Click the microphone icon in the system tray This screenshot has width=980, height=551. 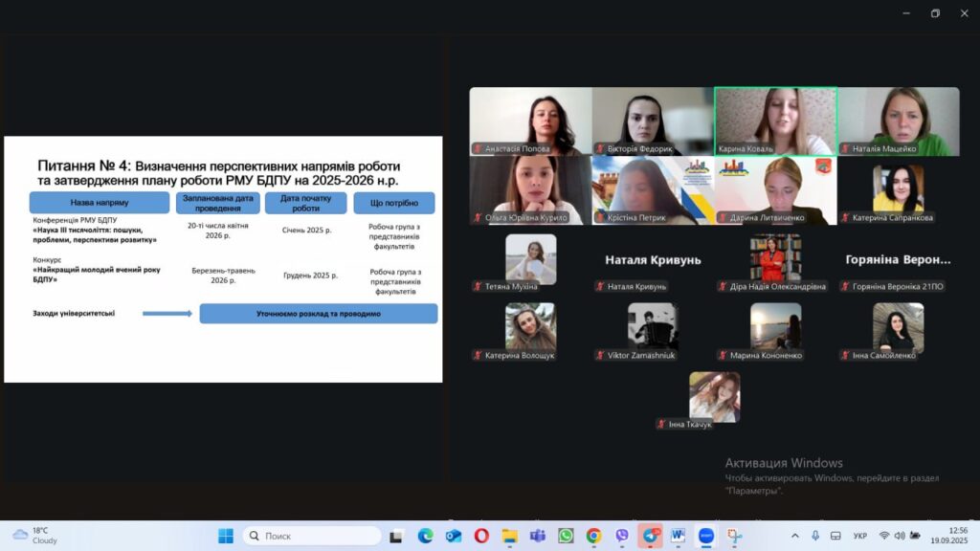click(x=815, y=536)
